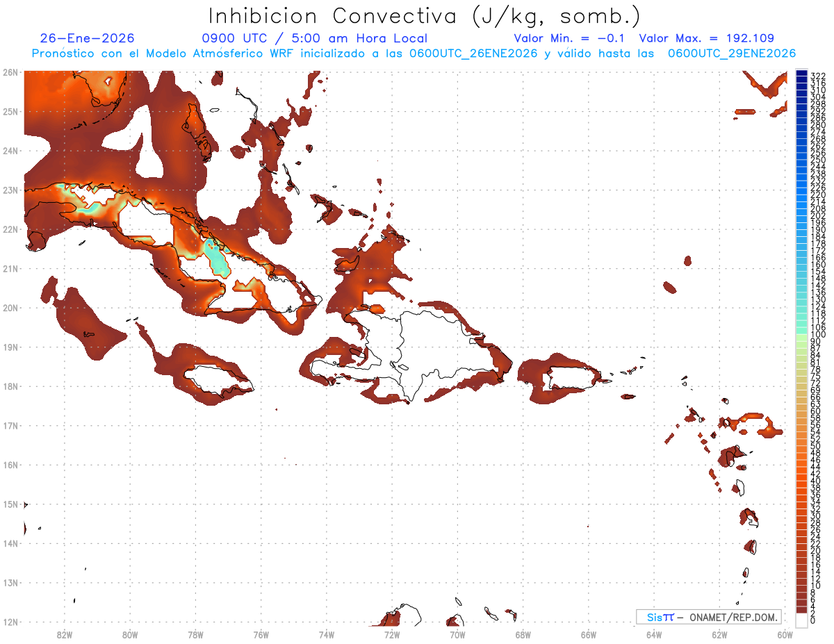
Task: Click the 21N latitude label
Action: (10, 268)
